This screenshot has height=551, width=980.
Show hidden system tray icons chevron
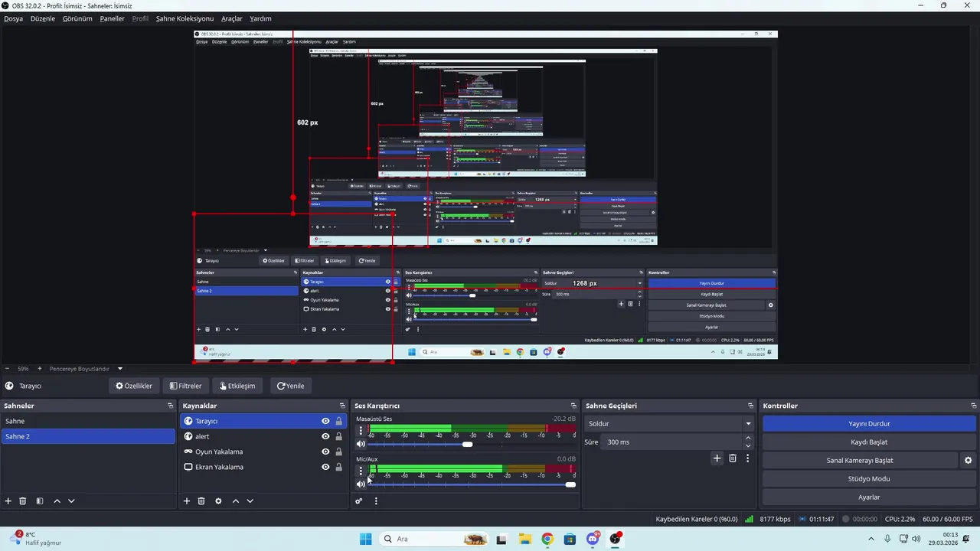tap(871, 539)
